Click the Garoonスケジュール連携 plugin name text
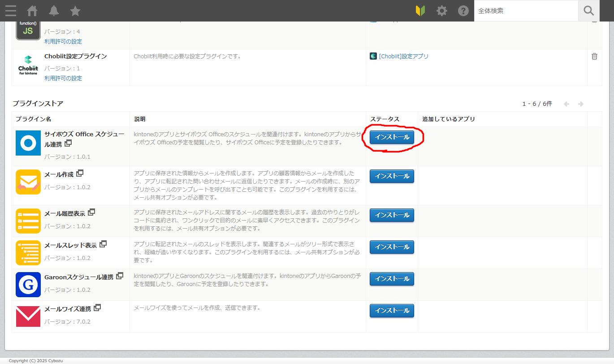 79,277
